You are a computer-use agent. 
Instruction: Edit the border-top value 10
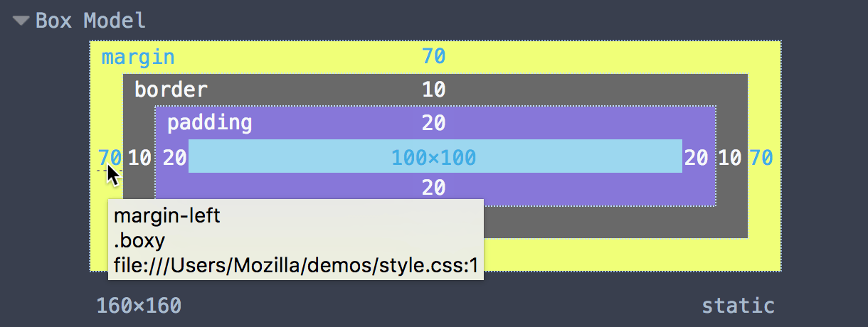(433, 90)
